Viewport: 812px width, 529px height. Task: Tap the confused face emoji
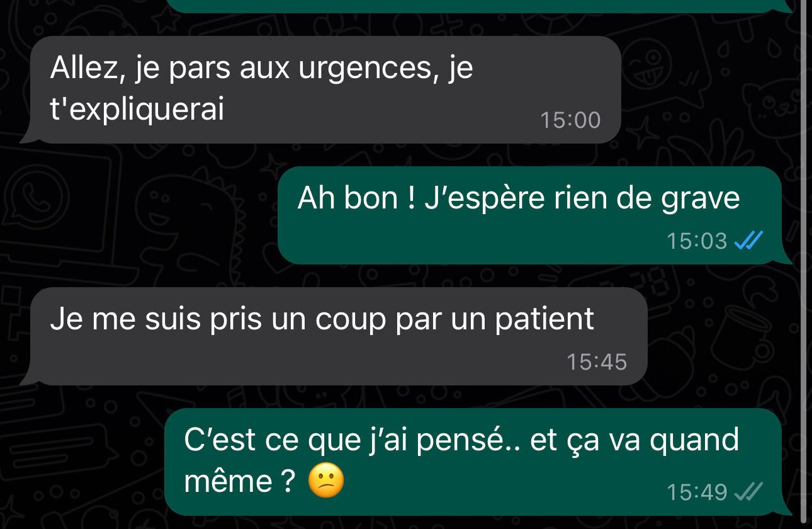pos(326,482)
